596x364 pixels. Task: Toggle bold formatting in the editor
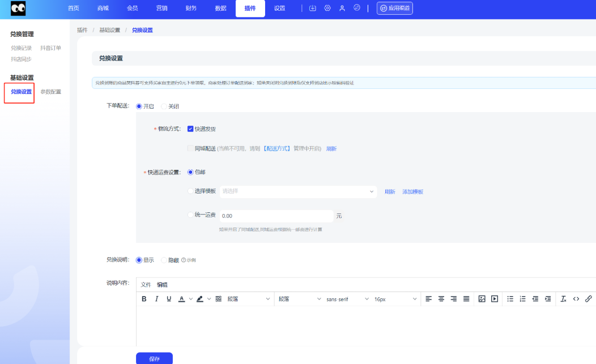click(x=144, y=299)
